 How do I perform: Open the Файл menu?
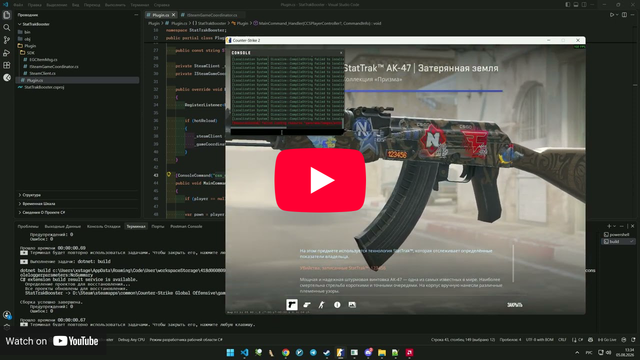pyautogui.click(x=18, y=5)
